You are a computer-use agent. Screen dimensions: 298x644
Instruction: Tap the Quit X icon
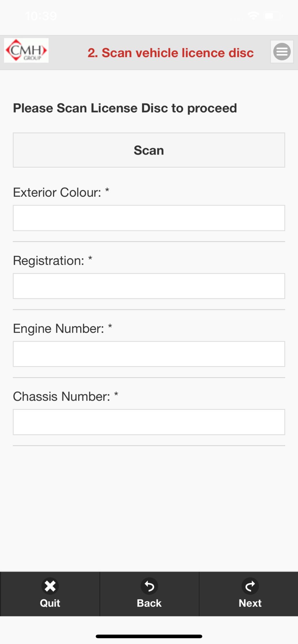50,586
